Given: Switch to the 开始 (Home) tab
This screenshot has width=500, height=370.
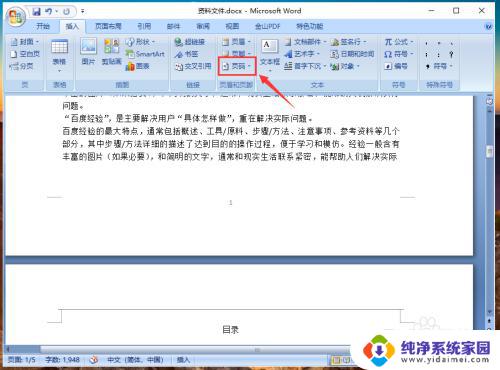Looking at the screenshot, I should 43,26.
